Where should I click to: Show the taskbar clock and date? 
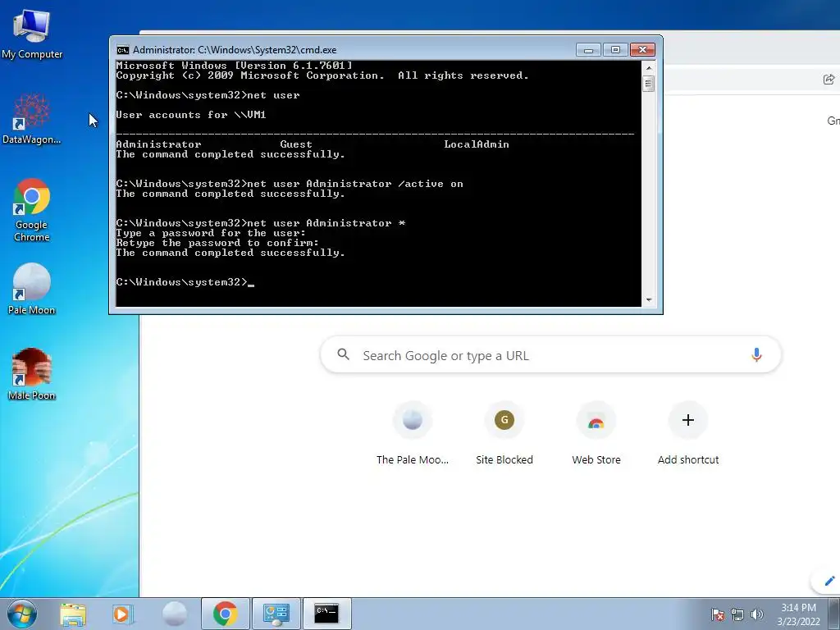point(798,614)
